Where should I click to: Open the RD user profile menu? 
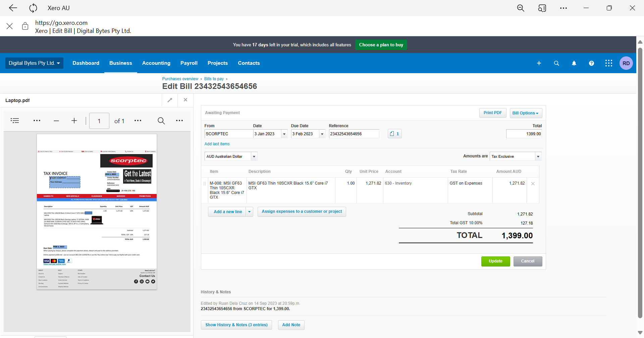tap(626, 63)
